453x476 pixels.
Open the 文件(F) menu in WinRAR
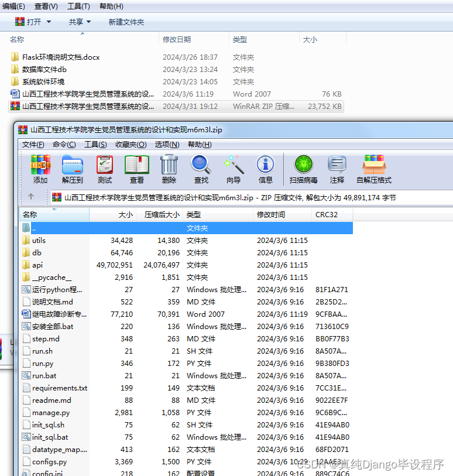click(x=33, y=145)
